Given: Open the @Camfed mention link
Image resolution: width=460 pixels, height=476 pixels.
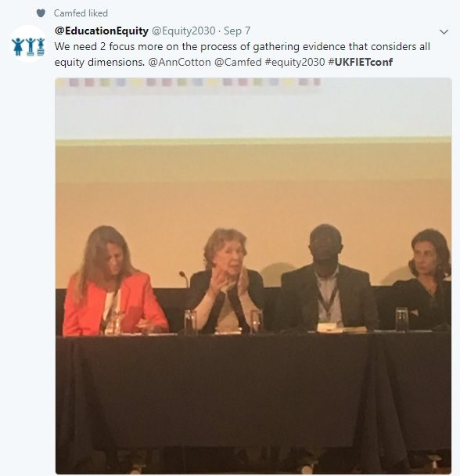Looking at the screenshot, I should click(x=238, y=62).
